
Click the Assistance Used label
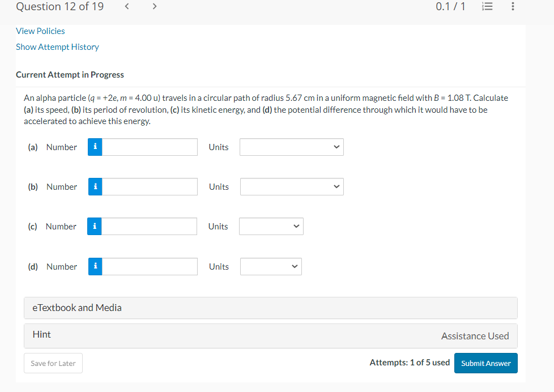coord(475,336)
